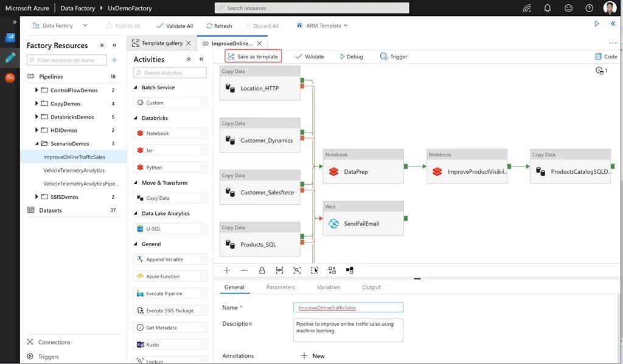Expand the ControlFlowDemos folder
623x364 pixels.
(37, 90)
